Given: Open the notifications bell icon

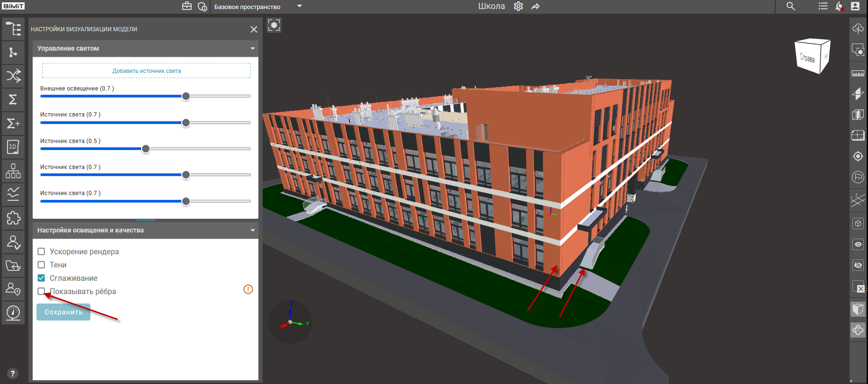Looking at the screenshot, I should click(839, 7).
